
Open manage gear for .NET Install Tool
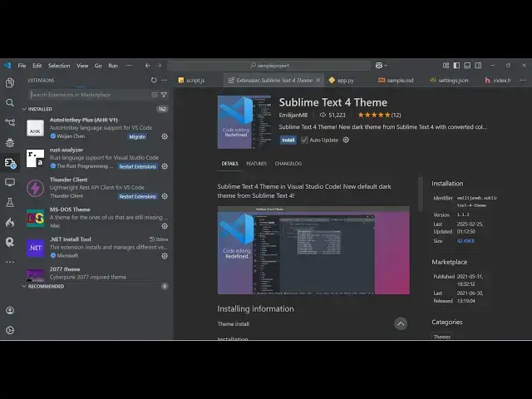(165, 256)
